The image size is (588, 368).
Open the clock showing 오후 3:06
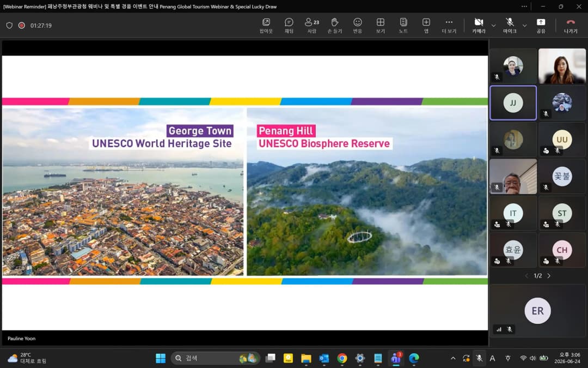pos(567,358)
